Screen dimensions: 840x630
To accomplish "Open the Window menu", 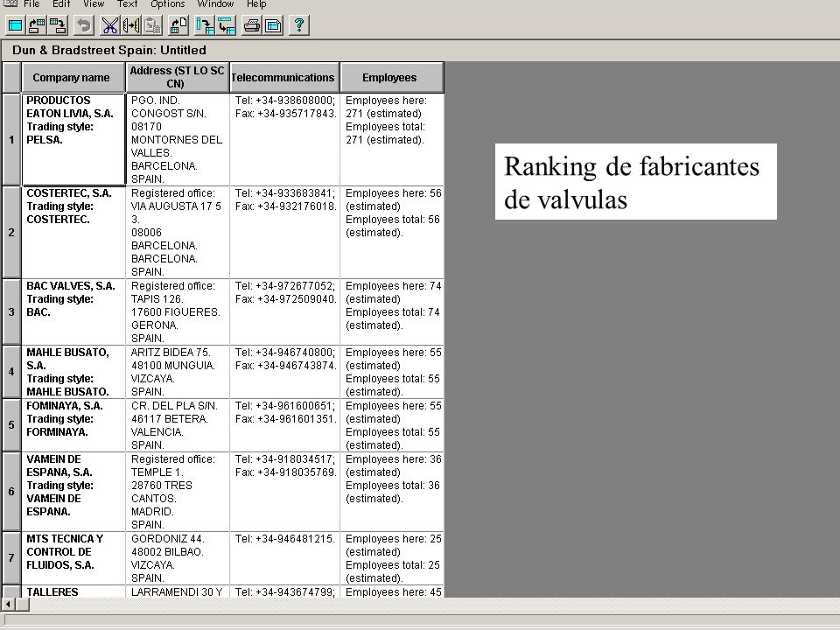I will pos(215,3).
